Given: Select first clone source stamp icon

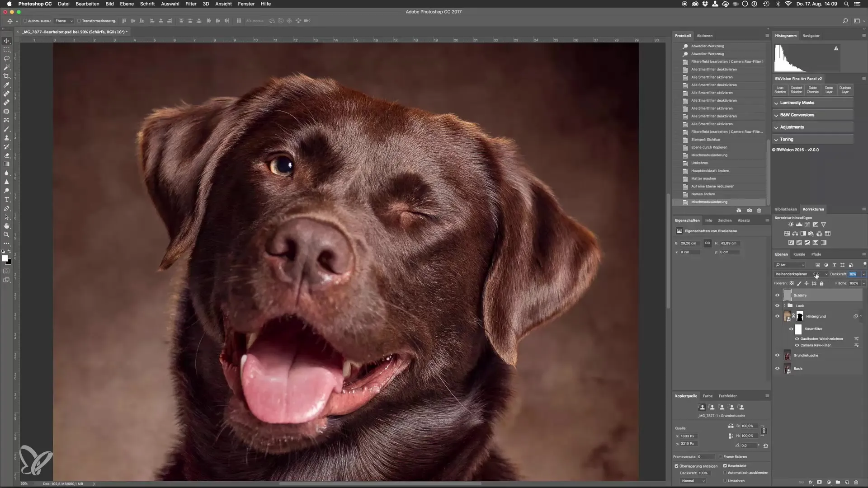Looking at the screenshot, I should point(701,407).
